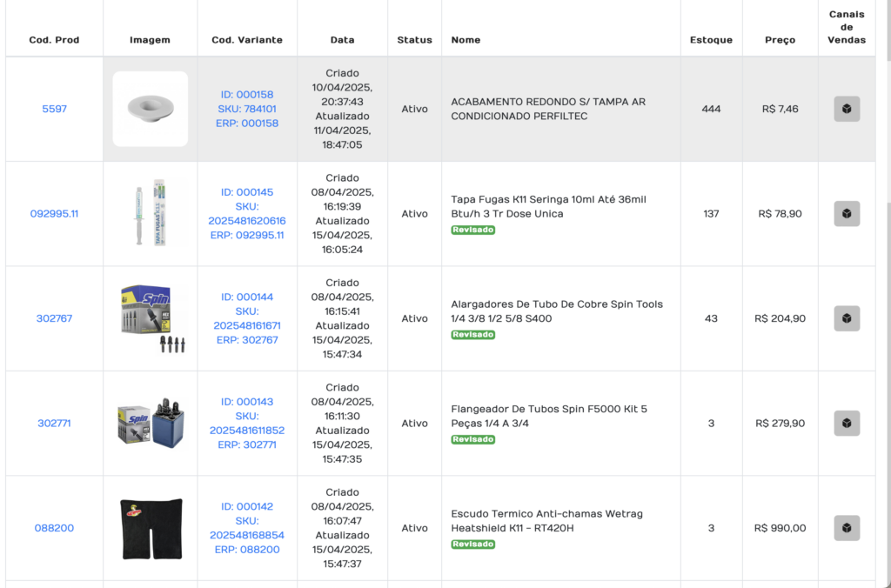Image resolution: width=891 pixels, height=588 pixels.
Task: Open Tapa Fugas syringe product thumbnail
Action: point(151,213)
